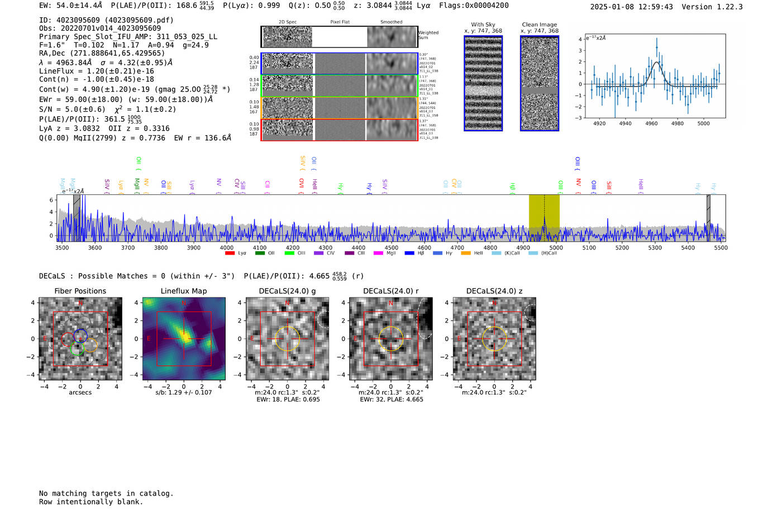Click the purple CIV legend swatch

click(319, 253)
